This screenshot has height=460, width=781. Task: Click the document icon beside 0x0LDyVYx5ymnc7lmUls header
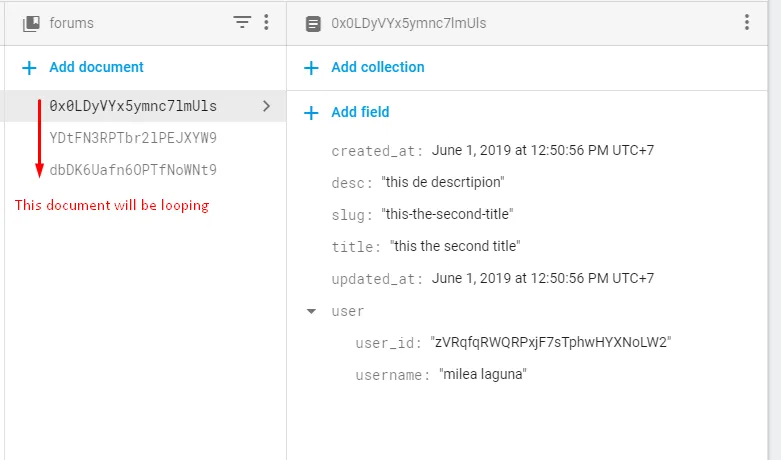(313, 23)
